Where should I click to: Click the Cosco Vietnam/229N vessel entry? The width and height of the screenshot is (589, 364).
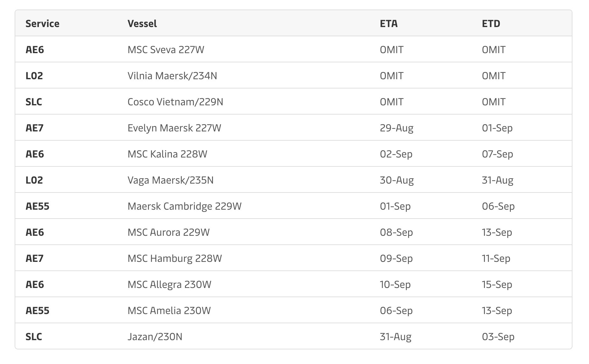[175, 102]
